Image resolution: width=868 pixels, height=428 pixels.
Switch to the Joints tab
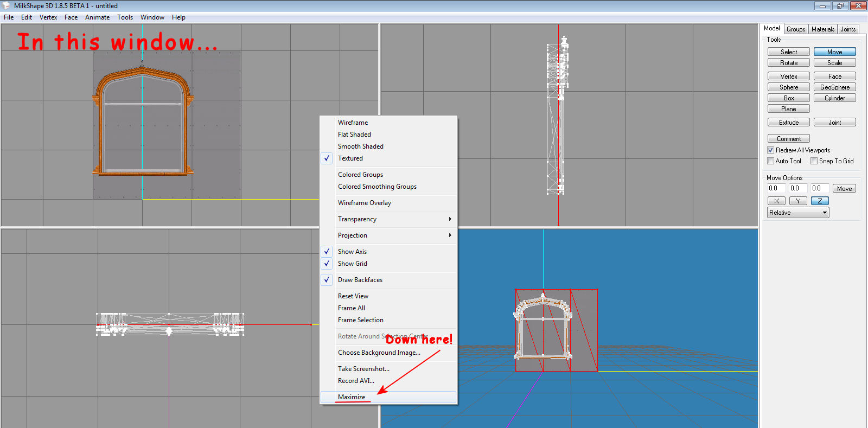pos(848,29)
